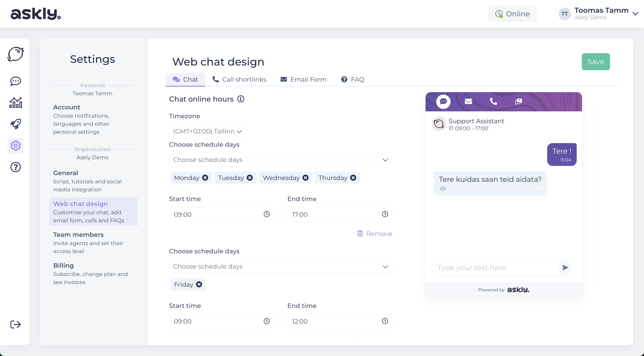Click the rocket/launch icon in sidebar
644x356 pixels.
click(15, 123)
